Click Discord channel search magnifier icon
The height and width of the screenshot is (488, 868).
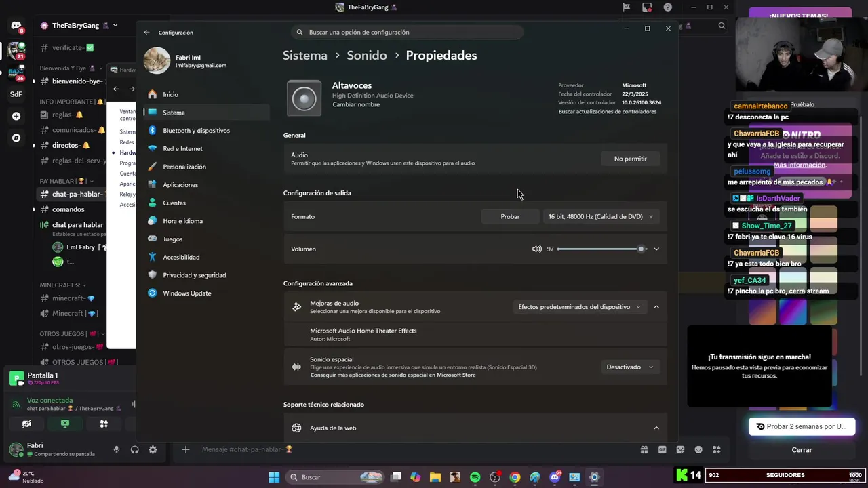(x=722, y=26)
